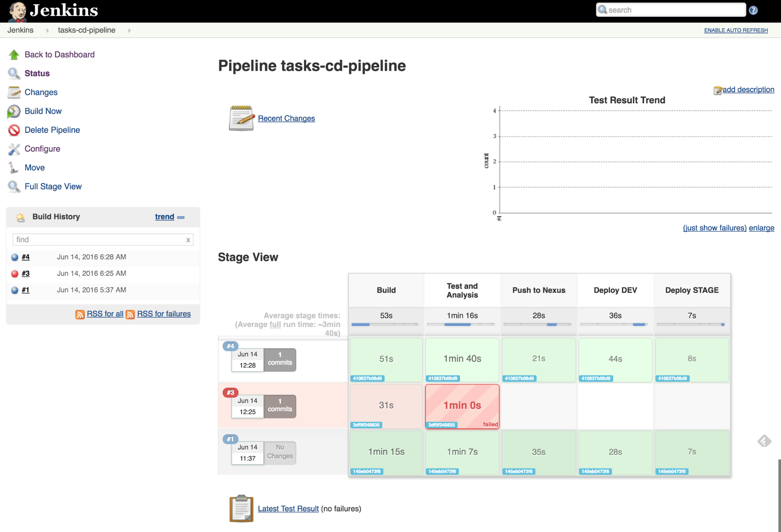
Task: Expand the tasks-cd-pipeline breadcrumb arrow
Action: [x=129, y=30]
